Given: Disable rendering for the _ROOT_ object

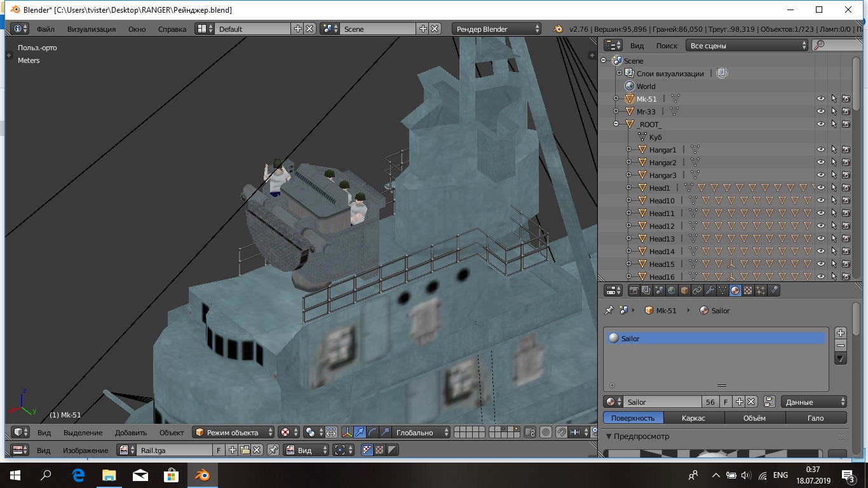Looking at the screenshot, I should (x=846, y=125).
